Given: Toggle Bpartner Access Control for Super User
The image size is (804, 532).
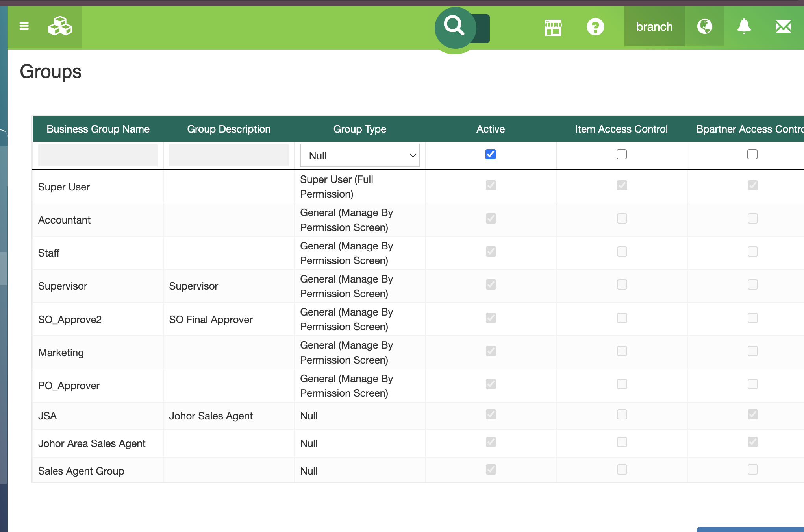Looking at the screenshot, I should tap(752, 185).
